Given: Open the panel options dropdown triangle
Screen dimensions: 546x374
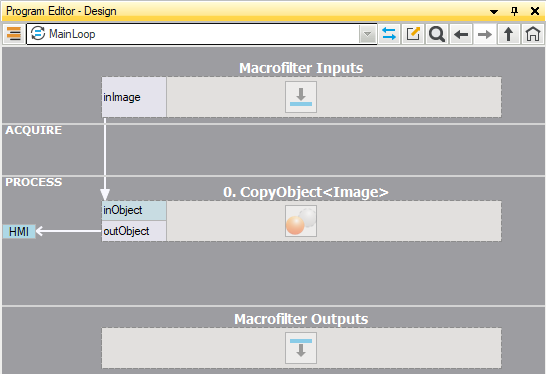Looking at the screenshot, I should pyautogui.click(x=494, y=11).
